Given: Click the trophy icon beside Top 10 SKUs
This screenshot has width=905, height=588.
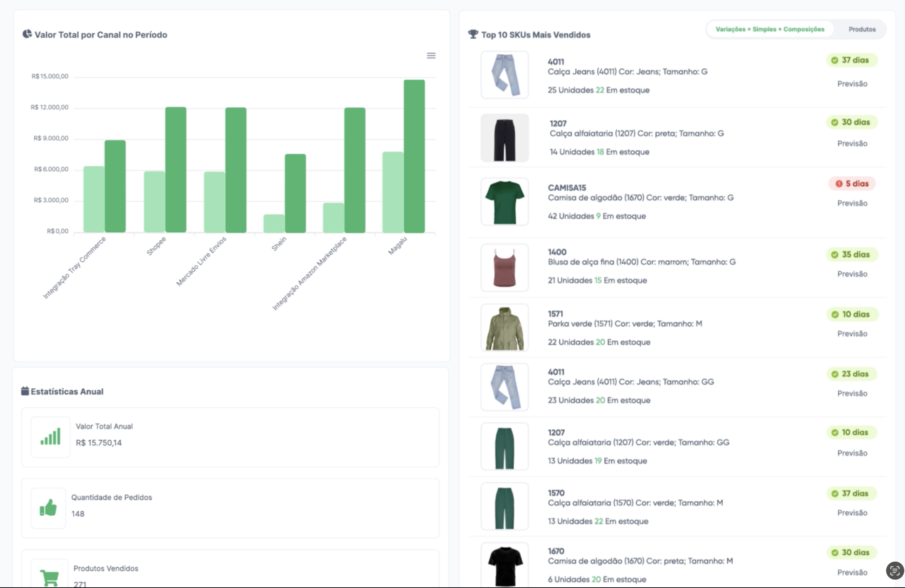Looking at the screenshot, I should [473, 34].
